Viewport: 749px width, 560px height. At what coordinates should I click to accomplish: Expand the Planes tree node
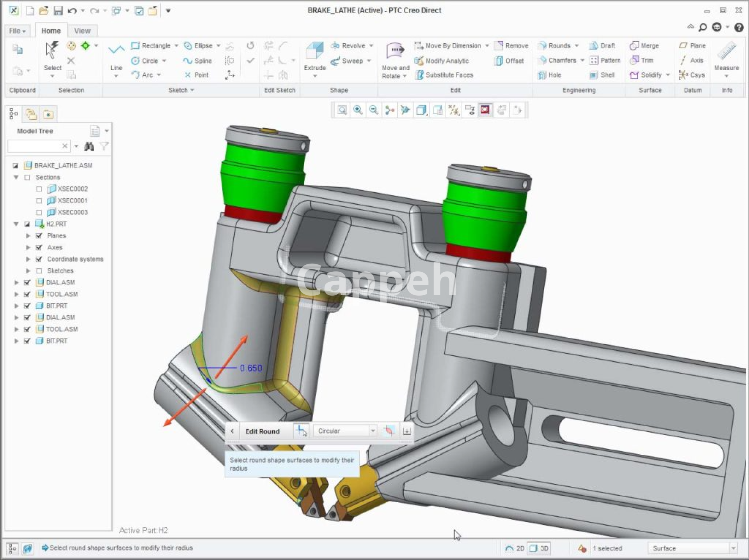28,236
